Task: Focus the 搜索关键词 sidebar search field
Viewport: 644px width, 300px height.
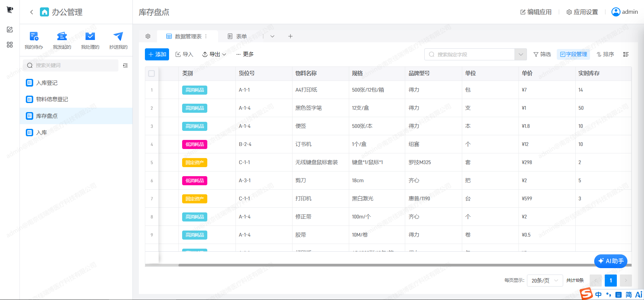Action: tap(71, 65)
